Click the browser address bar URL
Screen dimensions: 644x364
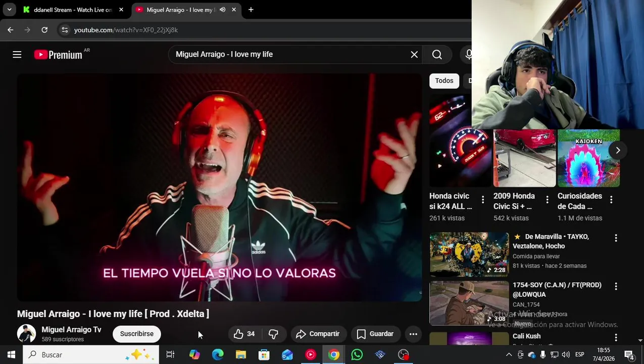point(126,30)
